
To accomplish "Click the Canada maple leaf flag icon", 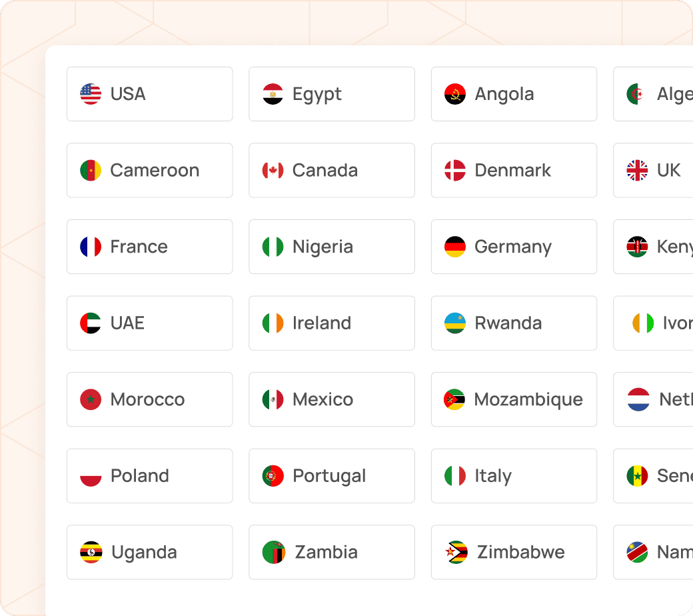I will [273, 171].
